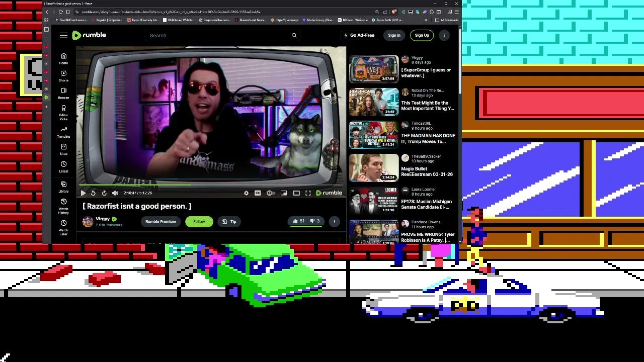Screen dimensions: 644x362
Task: Open TheSaltyCracker channel name
Action: pos(426,156)
